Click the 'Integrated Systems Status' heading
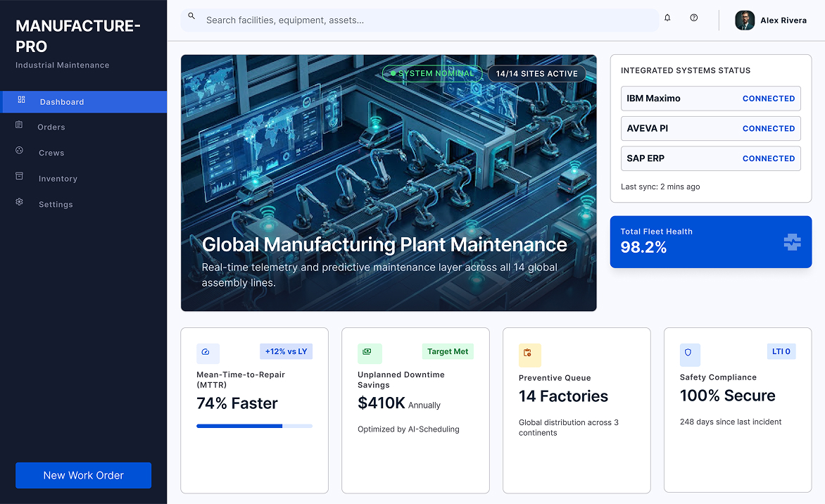 (686, 70)
